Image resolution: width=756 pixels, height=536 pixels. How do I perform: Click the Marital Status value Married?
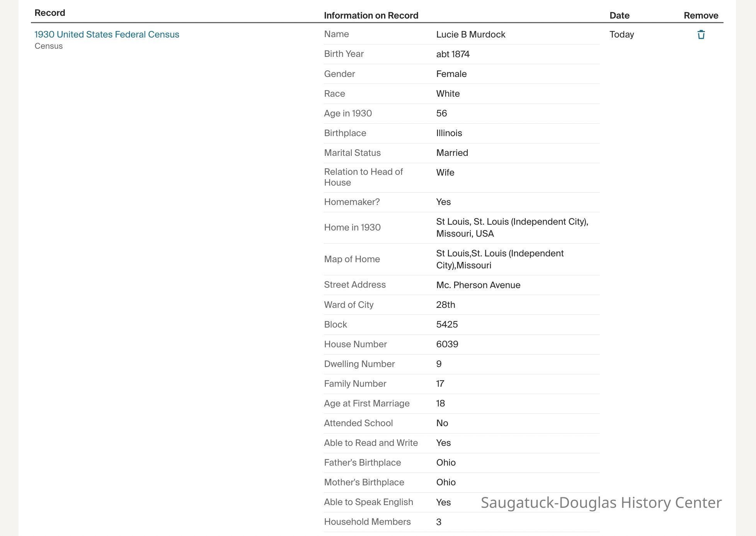452,153
